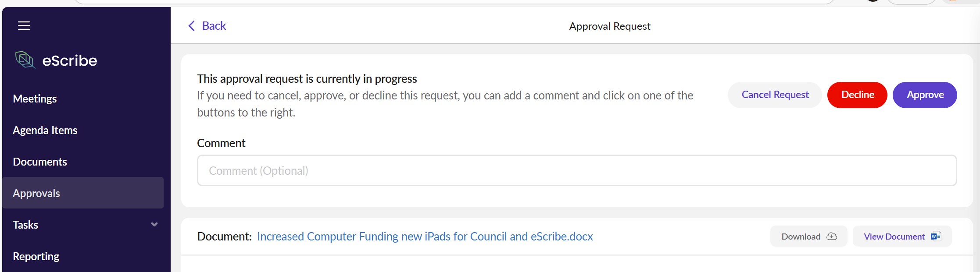This screenshot has height=272, width=980.
Task: Click the Word document icon
Action: click(936, 237)
